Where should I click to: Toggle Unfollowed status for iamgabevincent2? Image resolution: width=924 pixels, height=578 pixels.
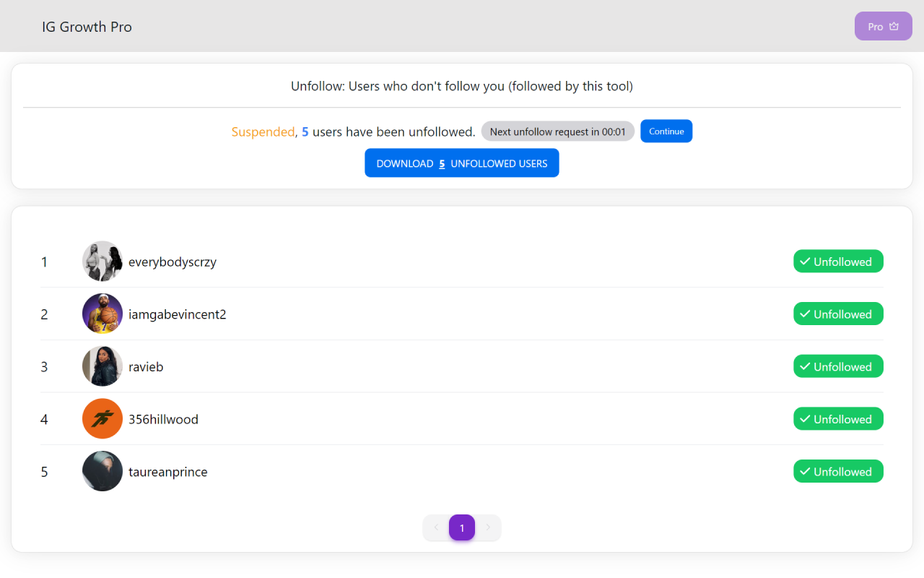click(x=838, y=314)
